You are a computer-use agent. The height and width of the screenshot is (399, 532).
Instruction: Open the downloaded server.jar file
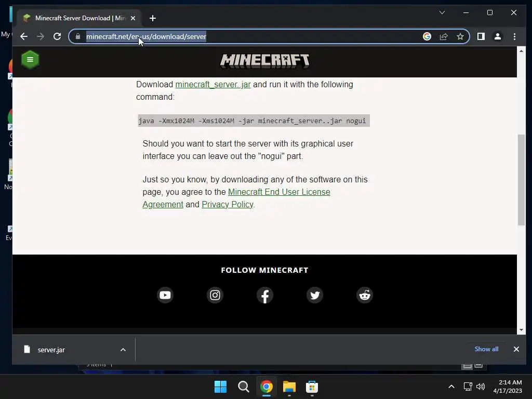(51, 350)
